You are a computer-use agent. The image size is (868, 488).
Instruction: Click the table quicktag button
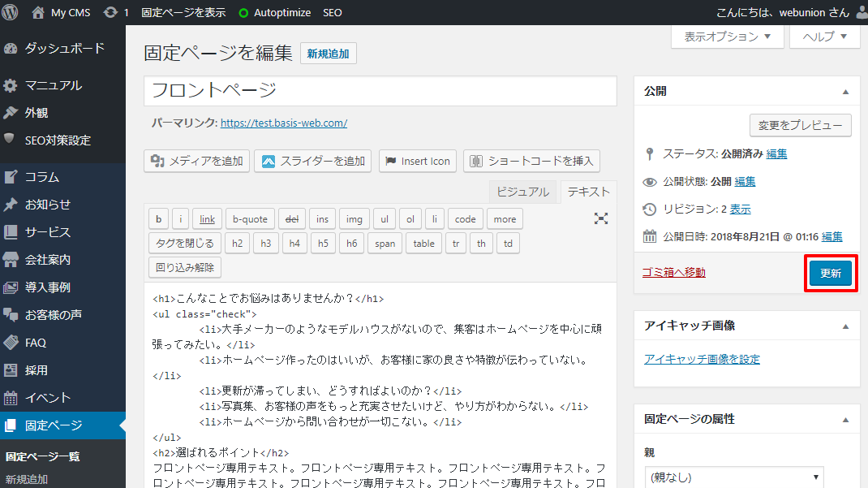[423, 243]
